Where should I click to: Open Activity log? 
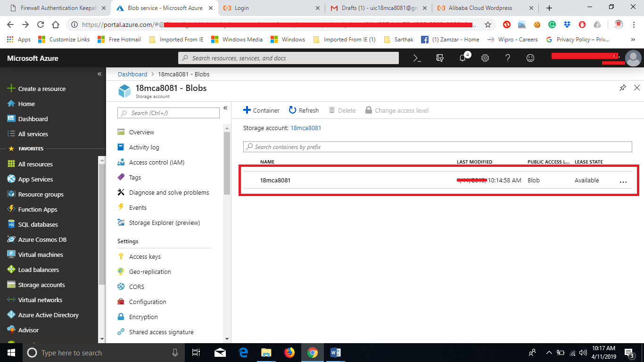[x=138, y=147]
